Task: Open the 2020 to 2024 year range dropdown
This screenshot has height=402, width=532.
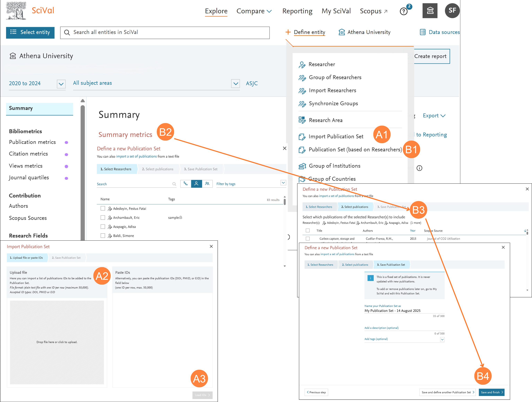Action: 61,84
